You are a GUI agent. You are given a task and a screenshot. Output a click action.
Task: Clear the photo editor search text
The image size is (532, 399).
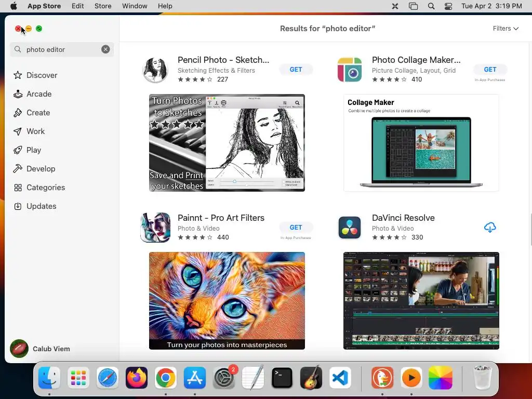tap(105, 49)
